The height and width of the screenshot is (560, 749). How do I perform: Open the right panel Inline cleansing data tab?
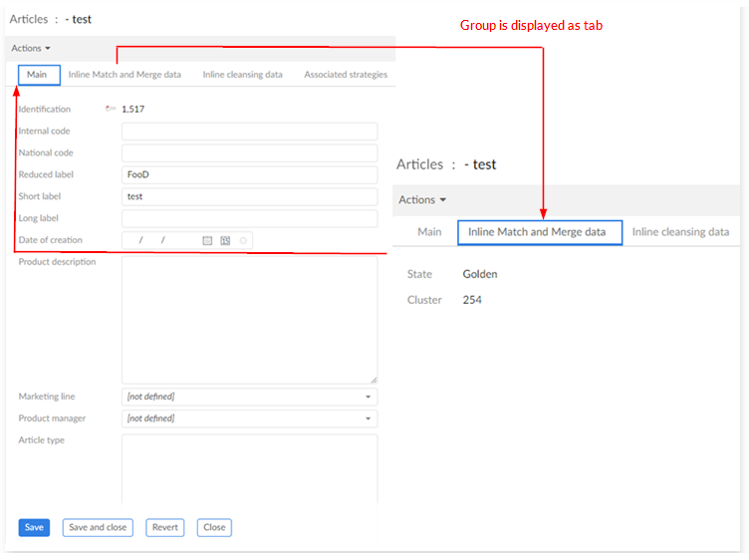tap(681, 232)
